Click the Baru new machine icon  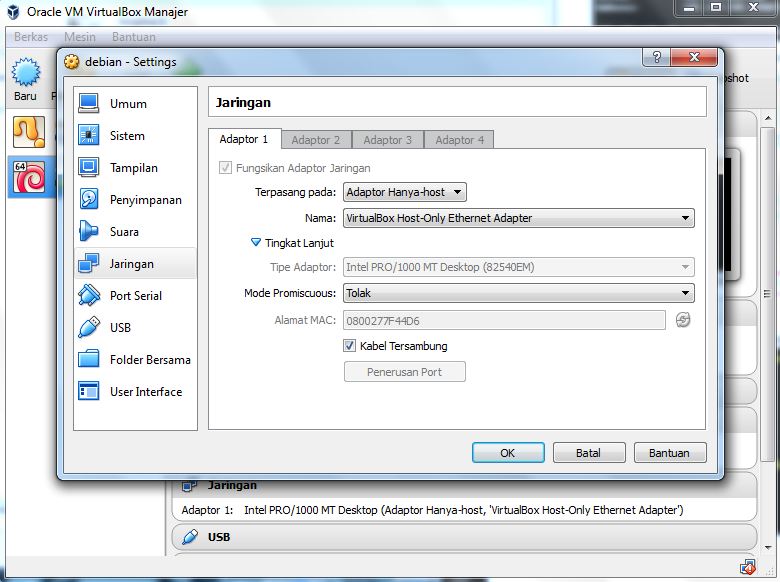(x=25, y=72)
